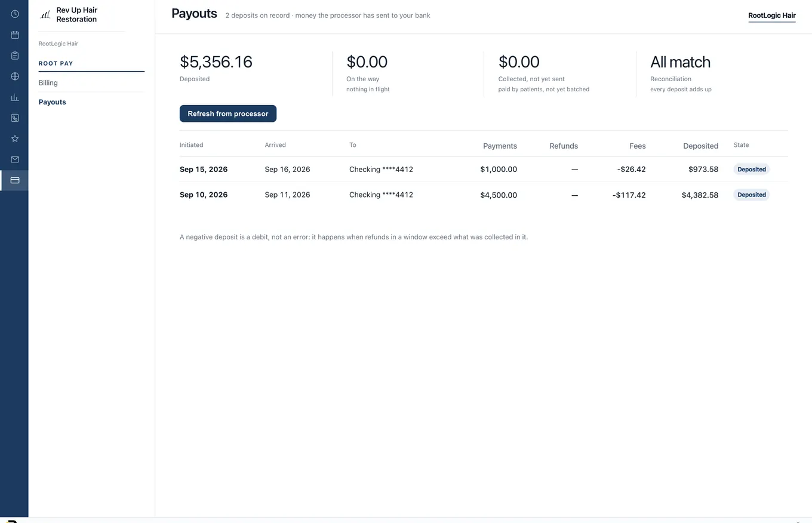Click the Refresh from processor button
This screenshot has width=812, height=523.
click(228, 113)
